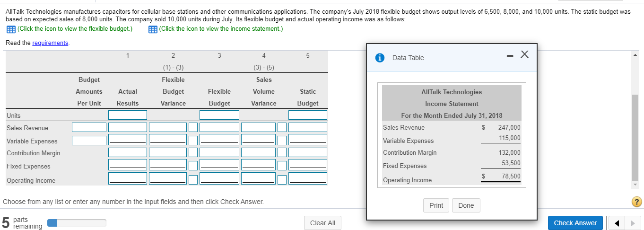644x230 pixels.
Task: Click 'Click the icon to view the income statement' link
Action: pos(221,29)
